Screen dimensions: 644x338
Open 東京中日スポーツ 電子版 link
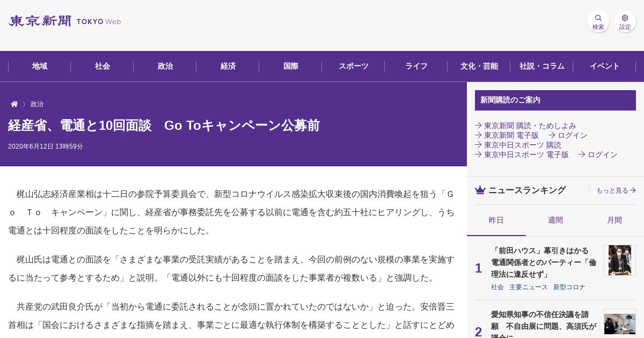(522, 155)
